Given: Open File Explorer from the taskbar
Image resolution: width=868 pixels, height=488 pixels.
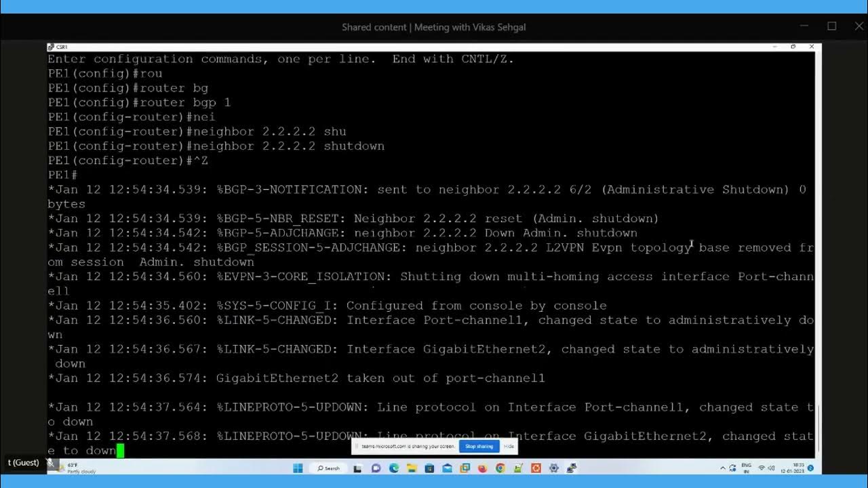Looking at the screenshot, I should 412,468.
